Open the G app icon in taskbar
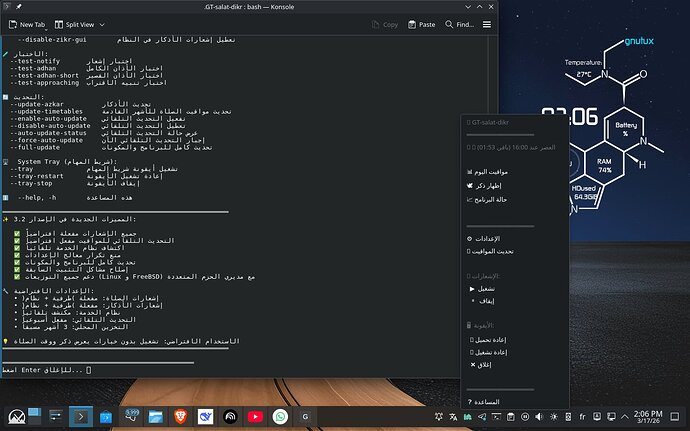 coord(305,416)
